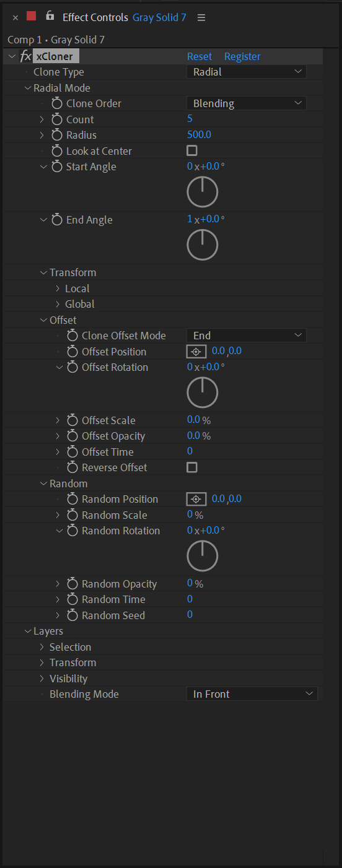Image resolution: width=342 pixels, height=868 pixels.
Task: Toggle the panel lock icon
Action: (50, 16)
